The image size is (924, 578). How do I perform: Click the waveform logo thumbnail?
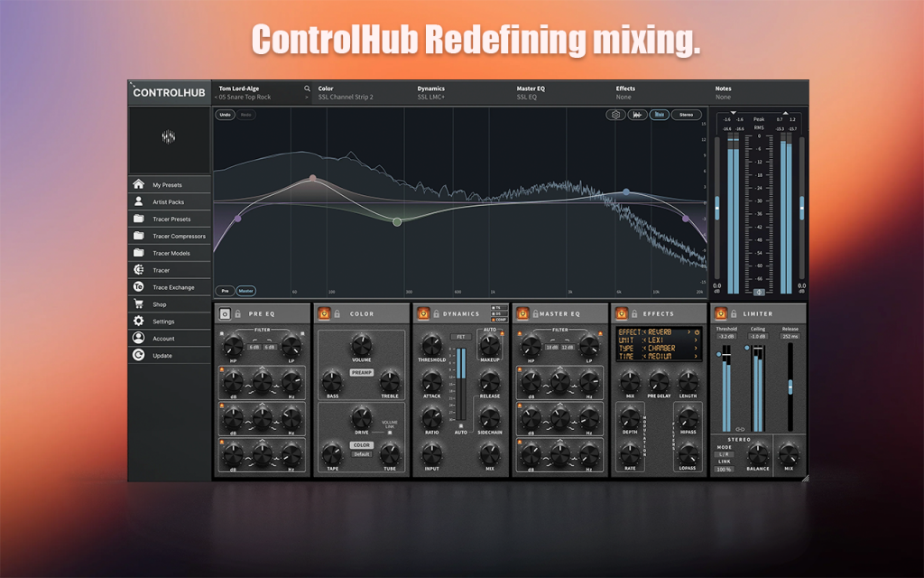point(169,137)
